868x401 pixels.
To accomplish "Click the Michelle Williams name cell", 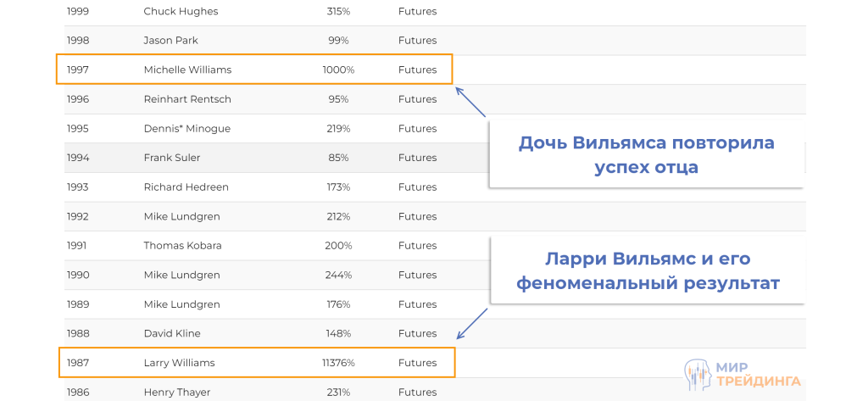I will (187, 70).
